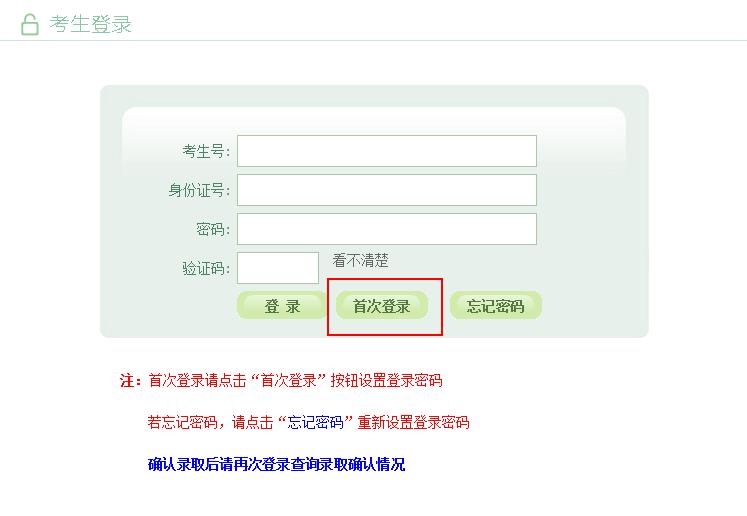Click quoted 首次登录 text in first note
Image resolution: width=747 pixels, height=516 pixels.
[289, 381]
